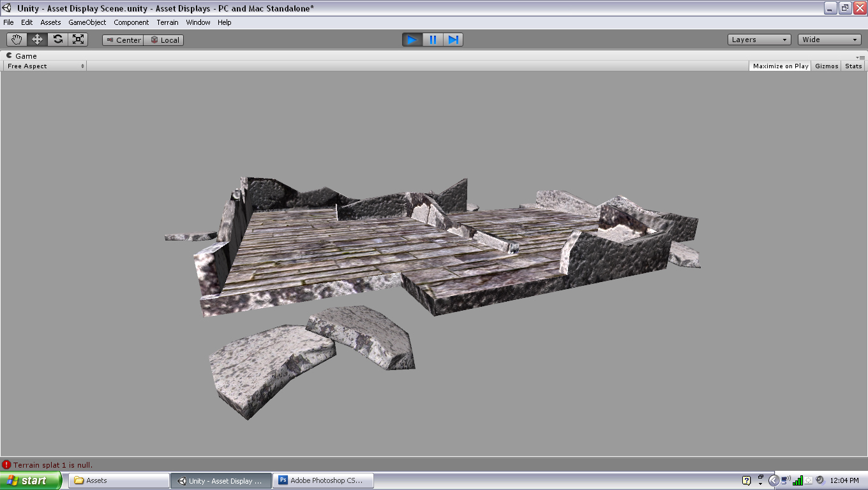The height and width of the screenshot is (490, 868).
Task: Select the Rotate tool
Action: point(57,39)
